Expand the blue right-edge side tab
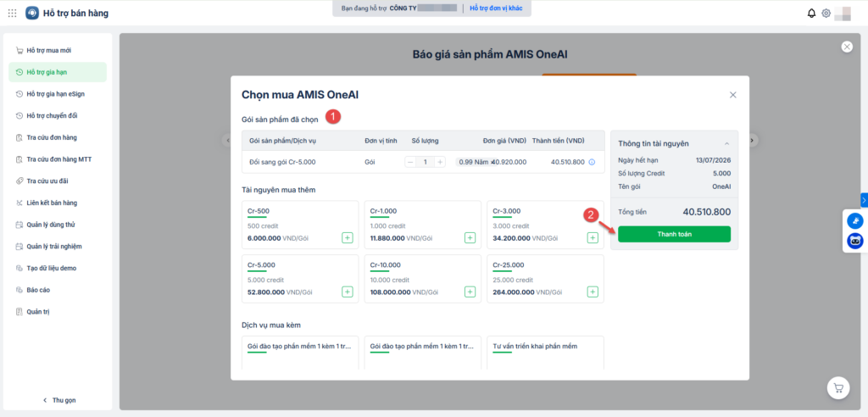This screenshot has height=417, width=868. [x=864, y=200]
